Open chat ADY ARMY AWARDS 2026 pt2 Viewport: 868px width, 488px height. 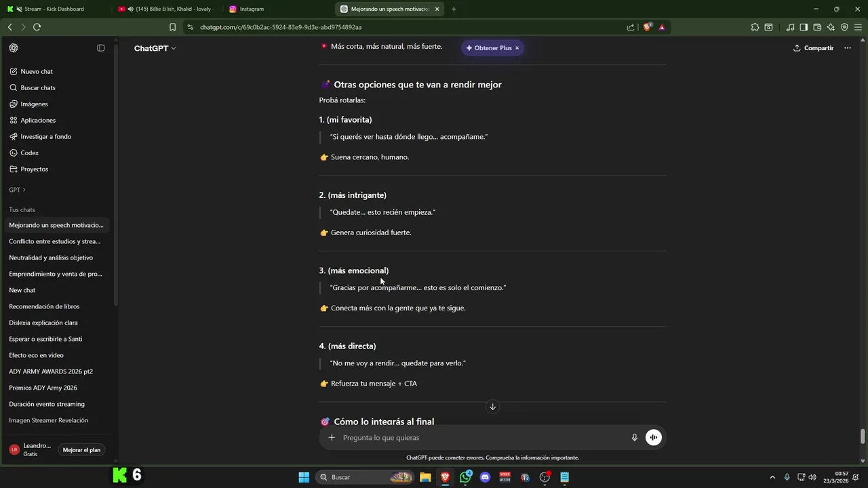click(57, 371)
